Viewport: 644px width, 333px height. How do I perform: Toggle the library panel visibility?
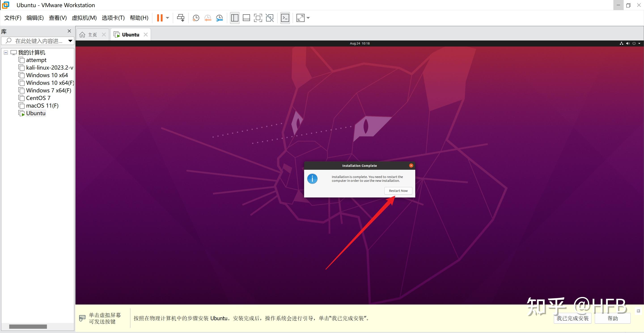coord(234,18)
